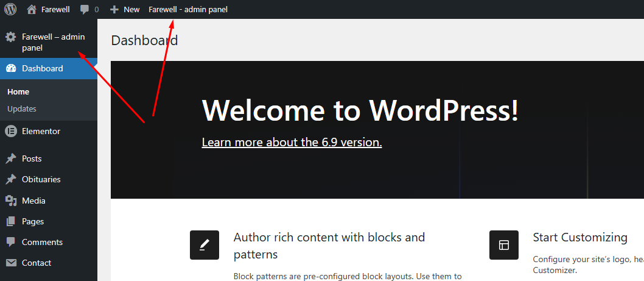This screenshot has width=644, height=281.
Task: Click the New label in admin bar
Action: pos(131,9)
